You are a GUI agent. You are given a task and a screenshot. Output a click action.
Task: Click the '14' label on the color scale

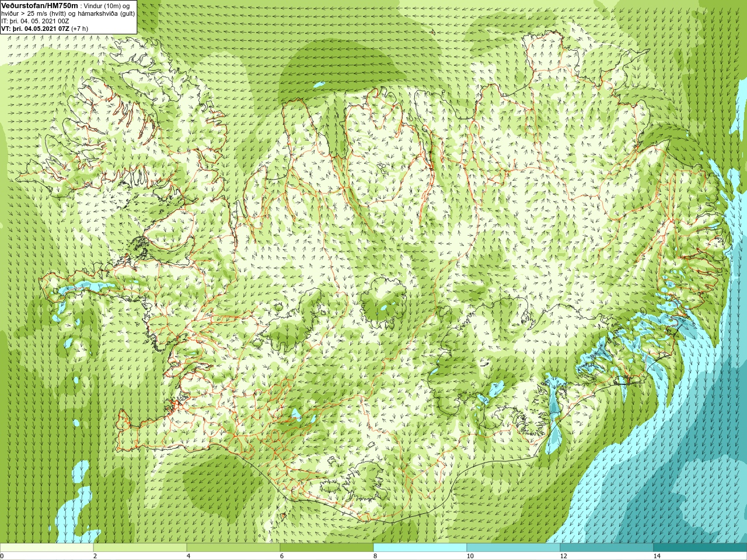tap(657, 556)
